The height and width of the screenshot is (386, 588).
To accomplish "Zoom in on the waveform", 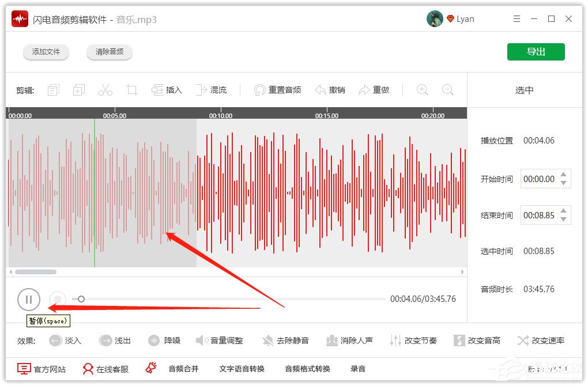I will point(421,89).
